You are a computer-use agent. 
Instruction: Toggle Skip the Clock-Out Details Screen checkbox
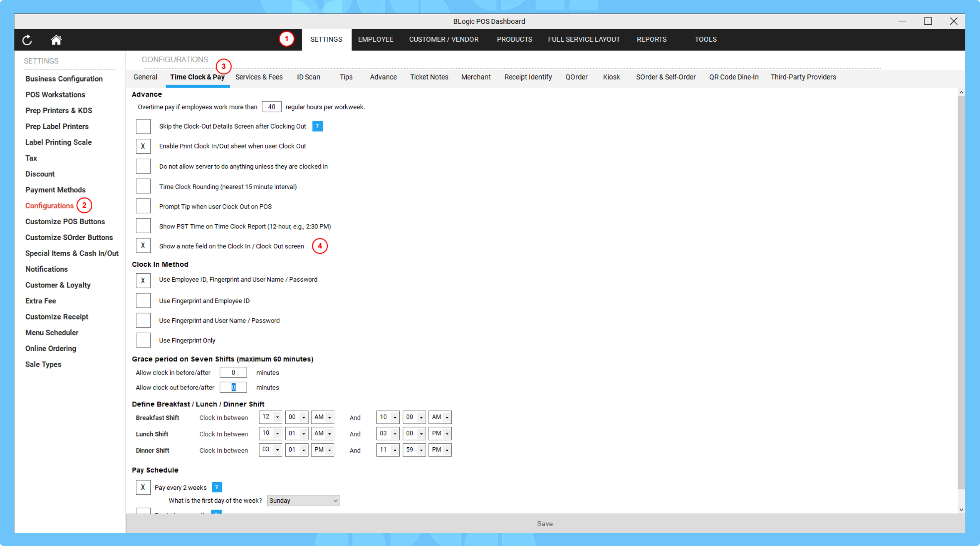(x=143, y=126)
